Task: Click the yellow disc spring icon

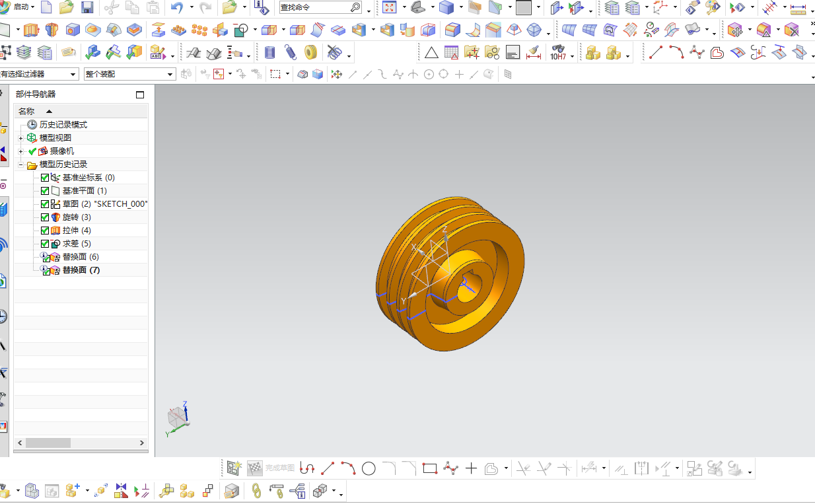Action: pyautogui.click(x=311, y=53)
